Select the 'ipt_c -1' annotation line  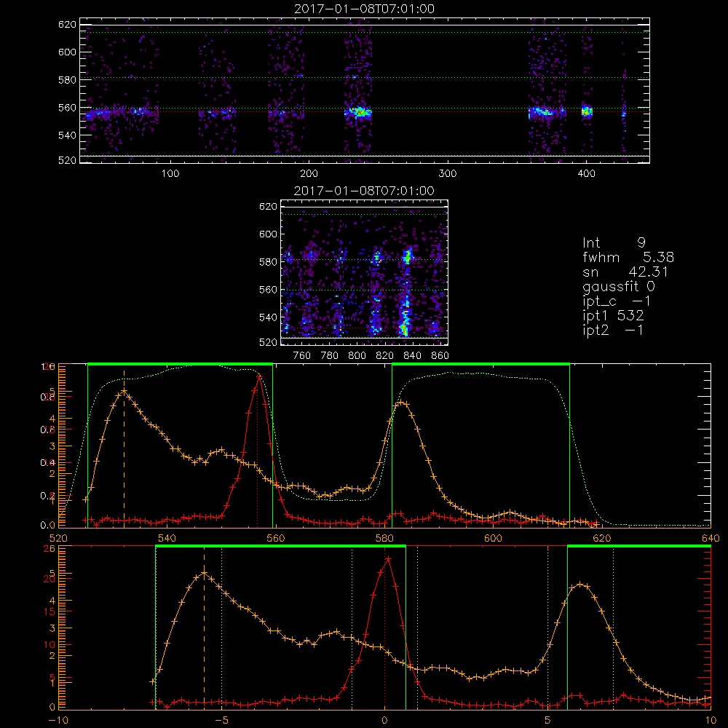click(617, 301)
